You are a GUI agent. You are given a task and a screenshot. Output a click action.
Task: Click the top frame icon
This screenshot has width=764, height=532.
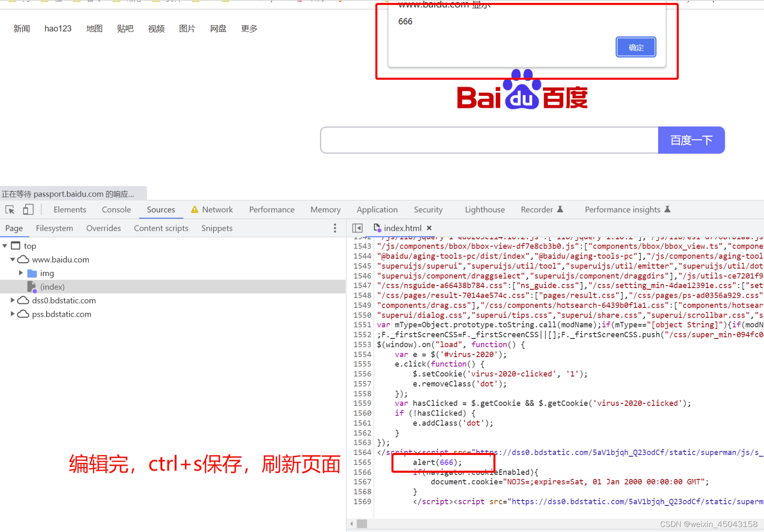pos(16,246)
